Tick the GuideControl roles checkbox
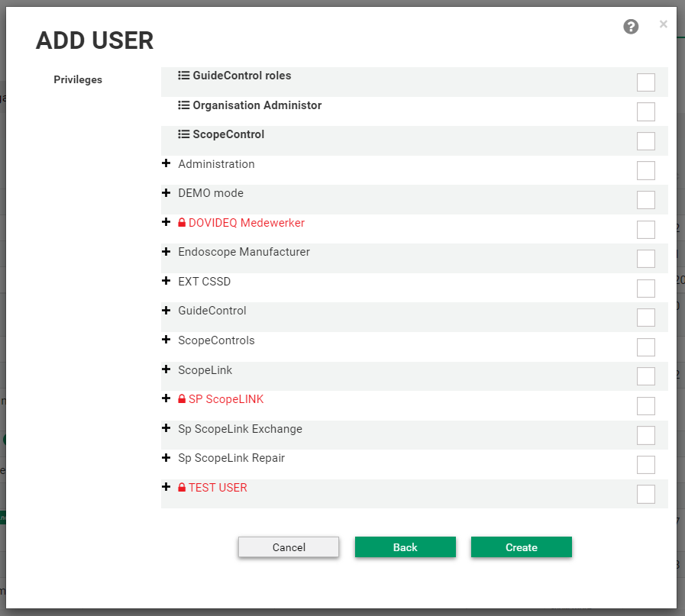 (645, 82)
